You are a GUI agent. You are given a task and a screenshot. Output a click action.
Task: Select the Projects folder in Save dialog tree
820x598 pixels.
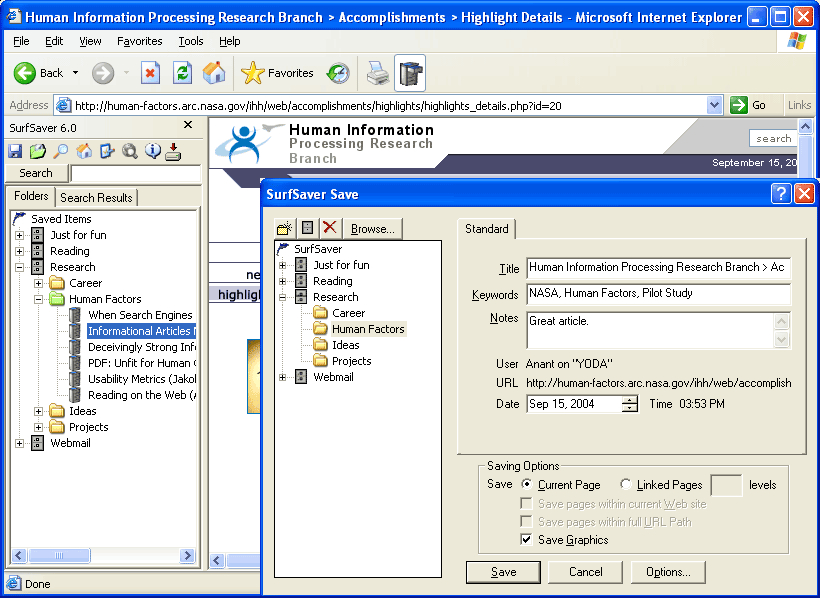(351, 361)
